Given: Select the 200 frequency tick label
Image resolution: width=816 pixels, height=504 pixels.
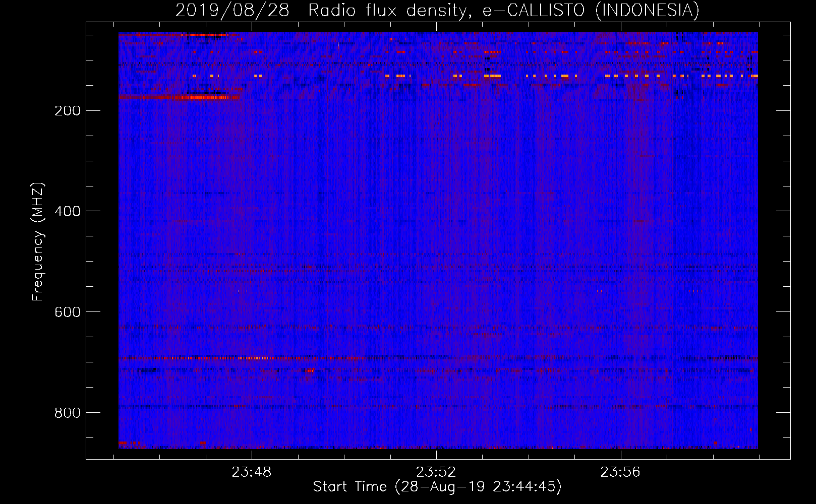Looking at the screenshot, I should point(68,111).
